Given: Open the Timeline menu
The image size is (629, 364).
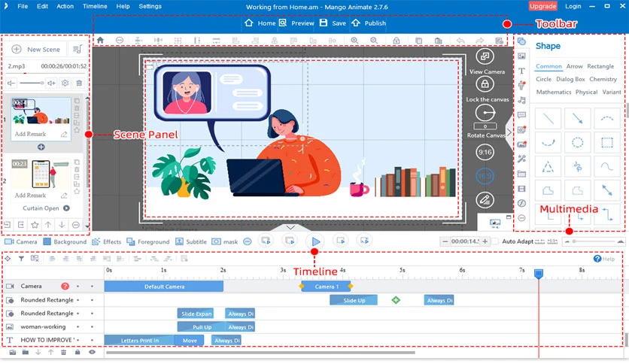Looking at the screenshot, I should click(x=95, y=6).
